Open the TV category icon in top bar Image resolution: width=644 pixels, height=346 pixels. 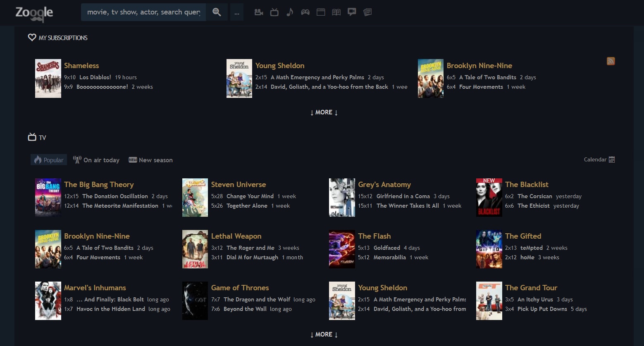pyautogui.click(x=274, y=12)
